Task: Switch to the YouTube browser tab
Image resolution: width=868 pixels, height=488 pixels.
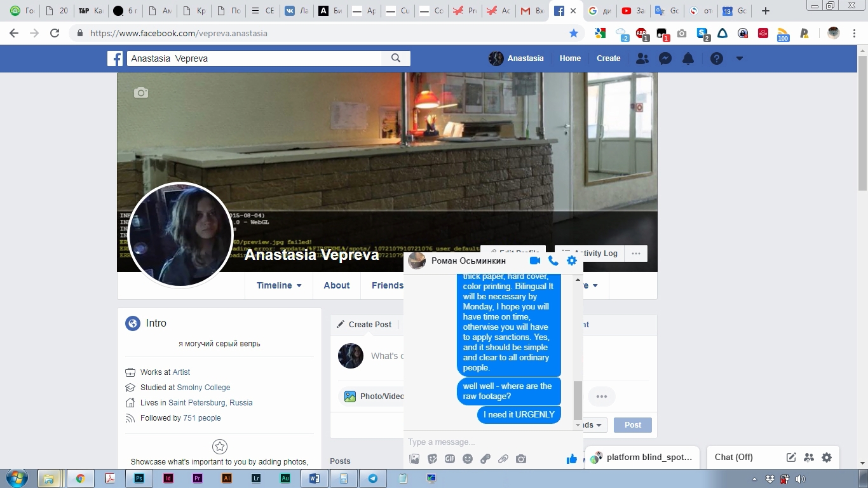Action: point(634,11)
